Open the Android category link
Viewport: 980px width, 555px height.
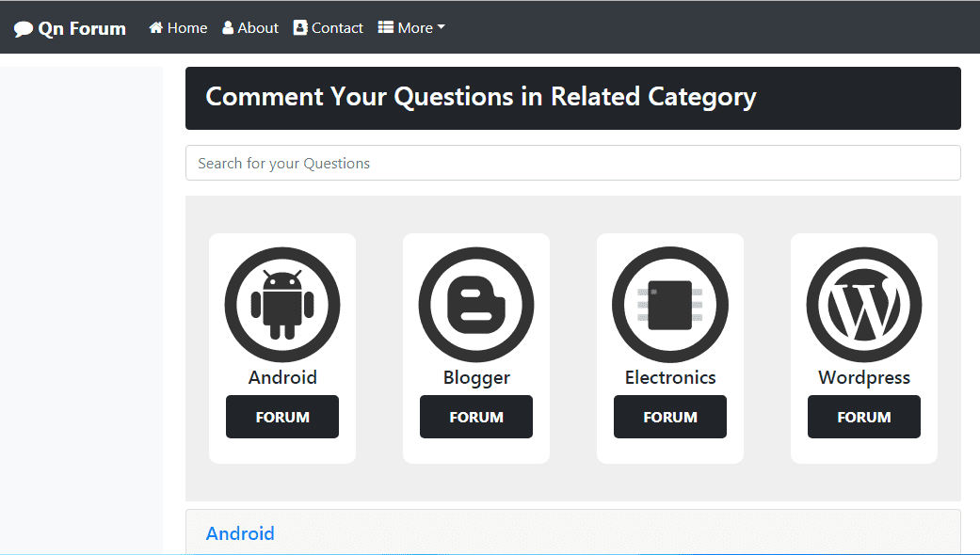[240, 533]
